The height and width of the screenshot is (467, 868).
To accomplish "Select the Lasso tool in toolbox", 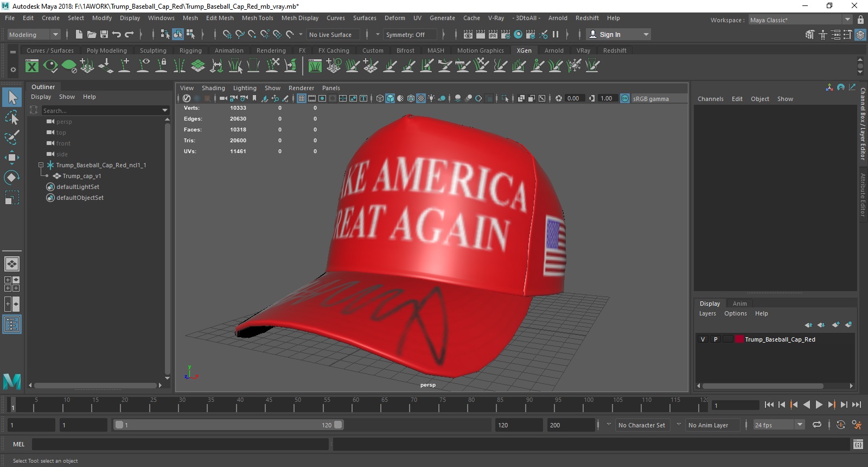I will (x=12, y=118).
